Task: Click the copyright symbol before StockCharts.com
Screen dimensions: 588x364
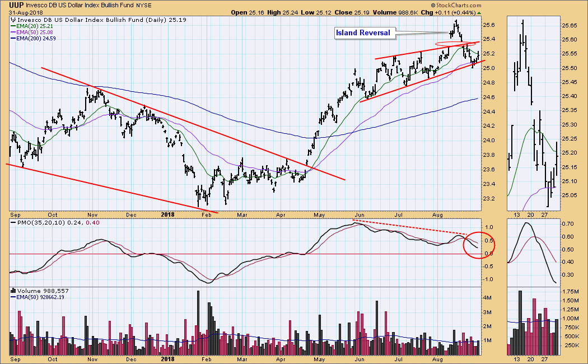Action: pyautogui.click(x=434, y=4)
